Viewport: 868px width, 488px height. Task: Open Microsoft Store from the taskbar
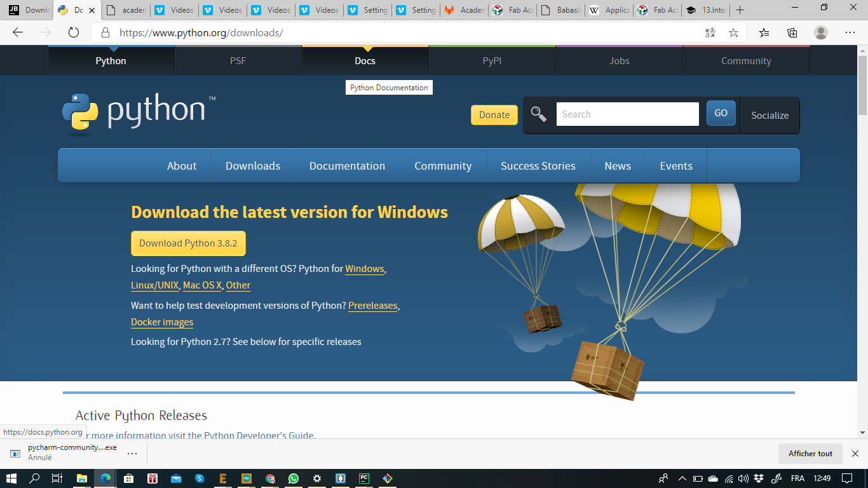click(128, 478)
